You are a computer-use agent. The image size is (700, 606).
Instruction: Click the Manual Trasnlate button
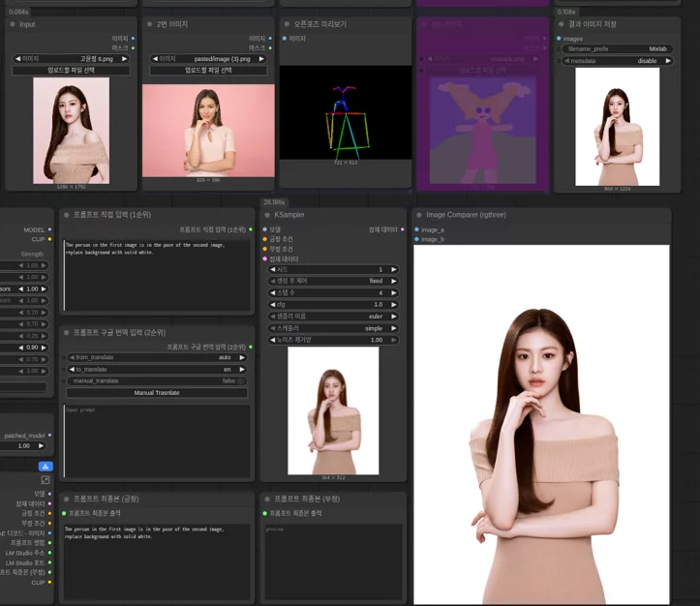157,393
